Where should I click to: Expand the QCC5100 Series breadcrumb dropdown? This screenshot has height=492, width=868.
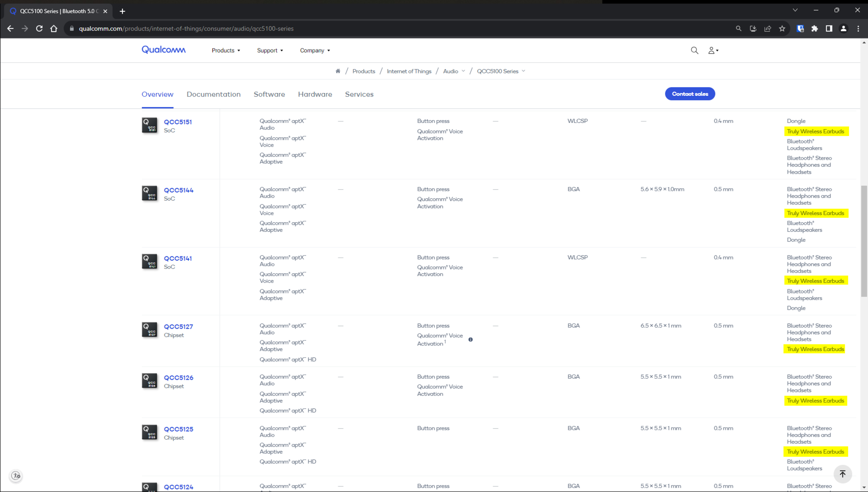click(523, 71)
